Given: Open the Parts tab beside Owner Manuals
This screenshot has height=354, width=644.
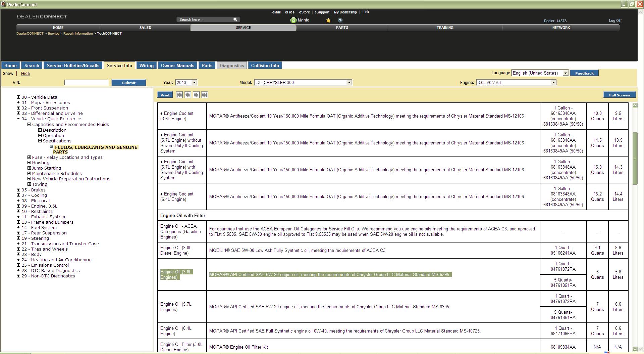Looking at the screenshot, I should pyautogui.click(x=207, y=65).
